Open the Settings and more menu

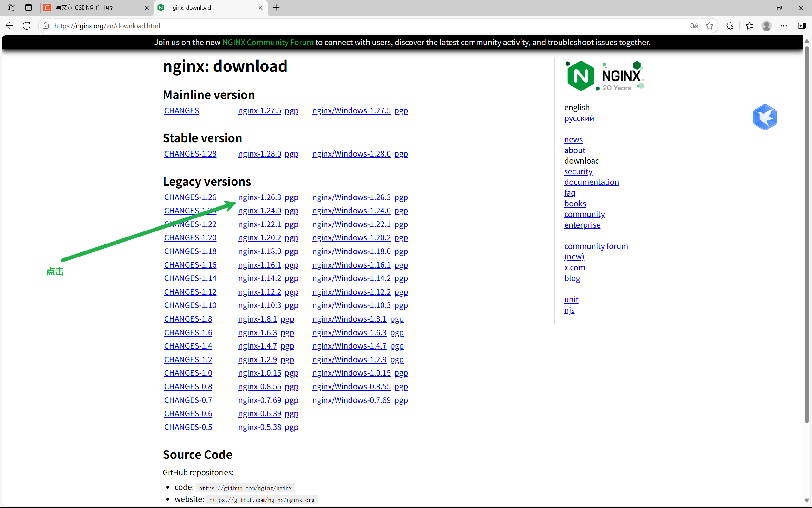click(x=783, y=25)
